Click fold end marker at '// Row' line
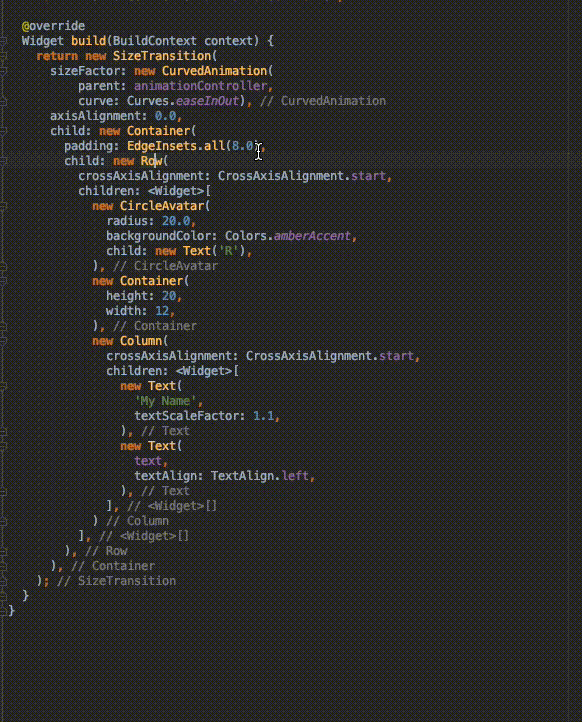The height and width of the screenshot is (722, 582). point(3,551)
